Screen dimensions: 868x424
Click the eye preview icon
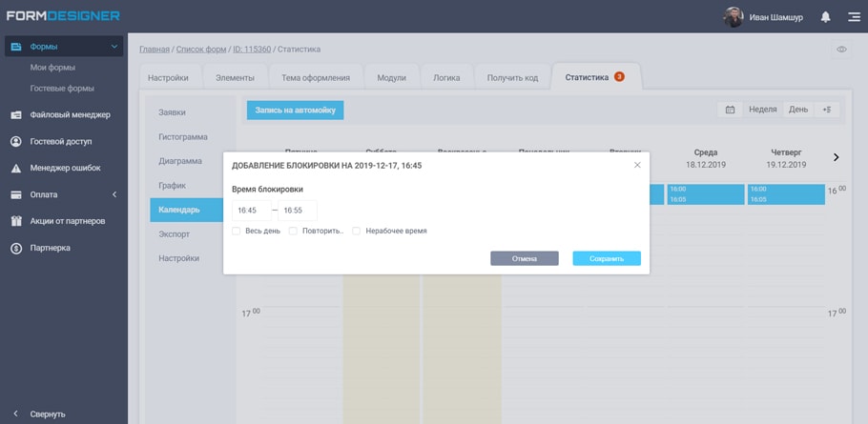841,50
